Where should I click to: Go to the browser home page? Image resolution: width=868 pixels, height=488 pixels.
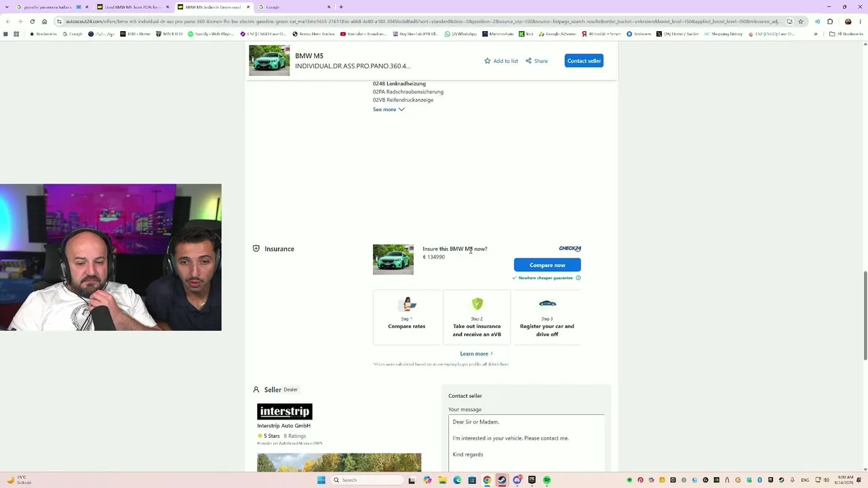coord(45,21)
